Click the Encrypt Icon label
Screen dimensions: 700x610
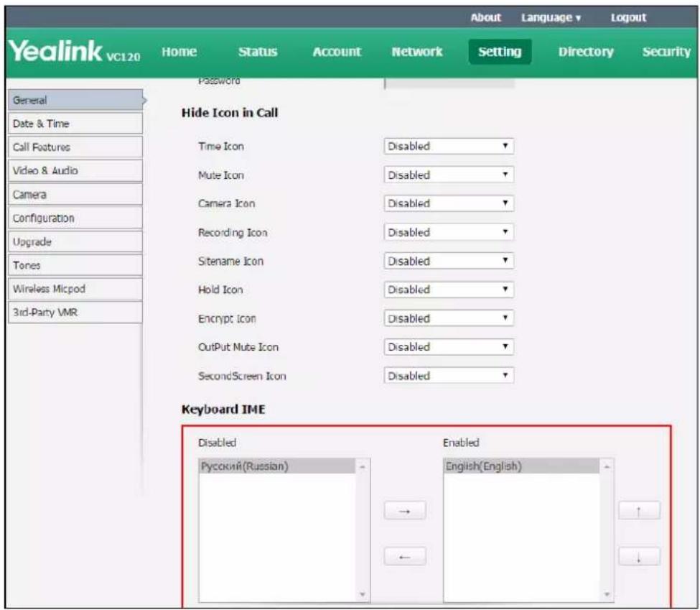tap(228, 318)
